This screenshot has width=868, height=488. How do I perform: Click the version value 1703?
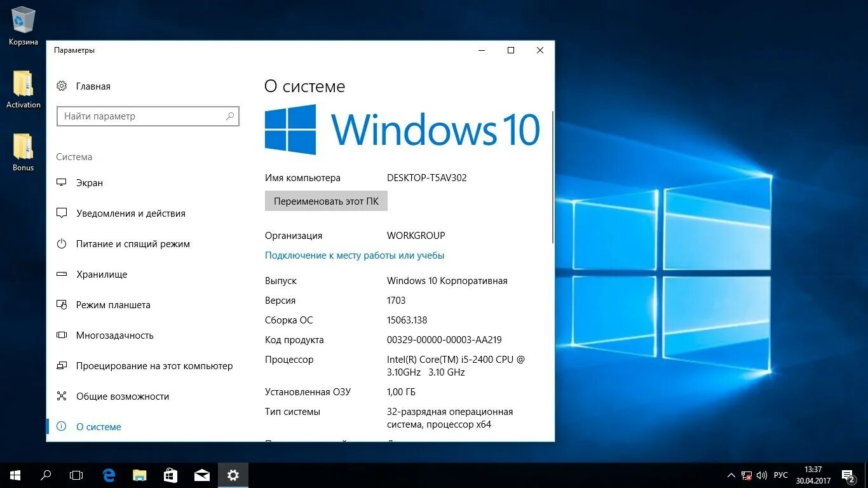396,301
